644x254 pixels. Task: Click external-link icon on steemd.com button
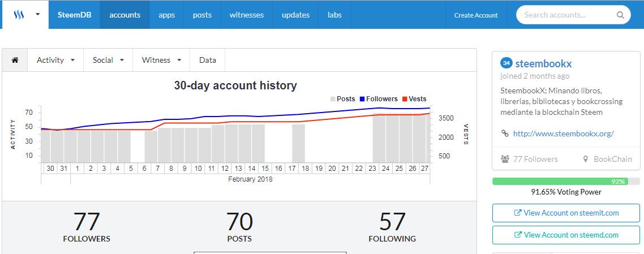pos(518,235)
